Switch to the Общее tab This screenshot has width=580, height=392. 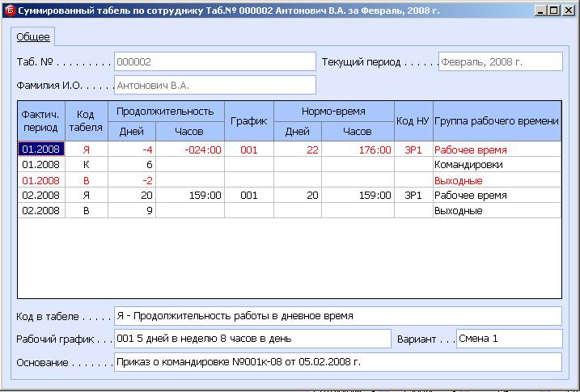point(33,37)
